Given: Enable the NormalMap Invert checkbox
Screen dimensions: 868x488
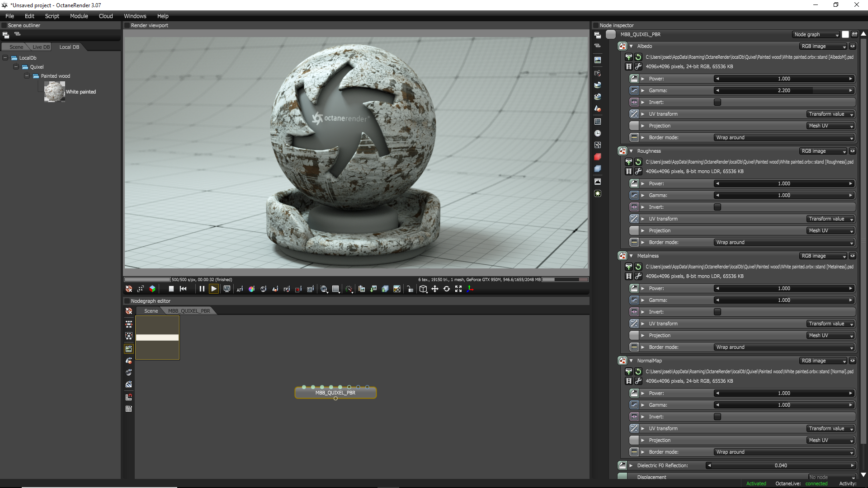Looking at the screenshot, I should [717, 417].
